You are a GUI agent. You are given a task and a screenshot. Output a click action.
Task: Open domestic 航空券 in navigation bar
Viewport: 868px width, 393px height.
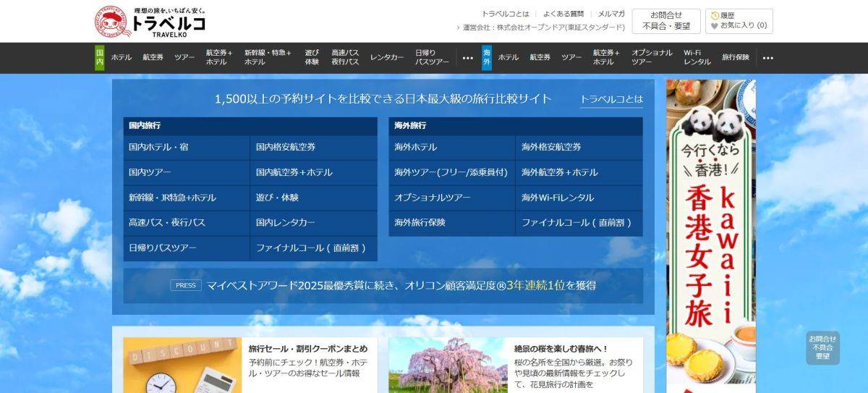153,57
